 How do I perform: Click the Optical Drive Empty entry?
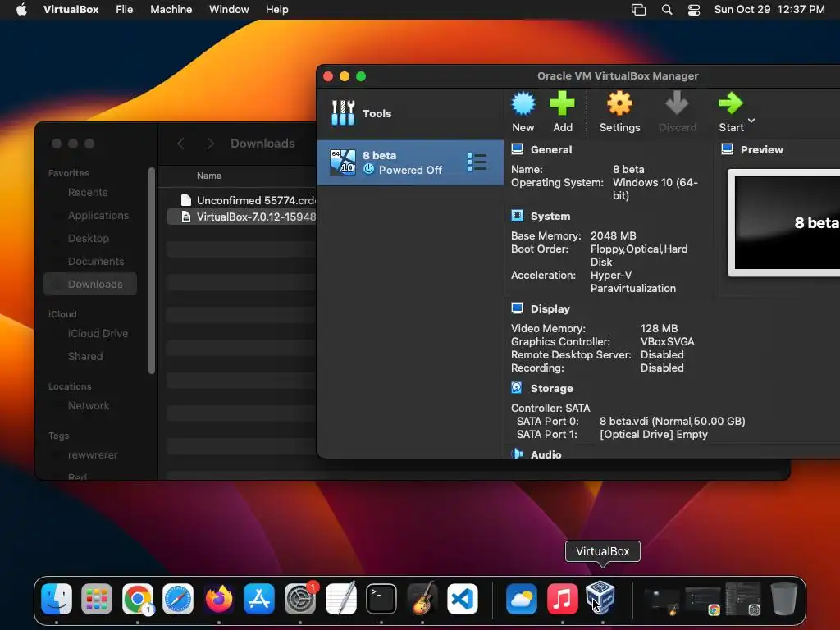click(x=654, y=435)
